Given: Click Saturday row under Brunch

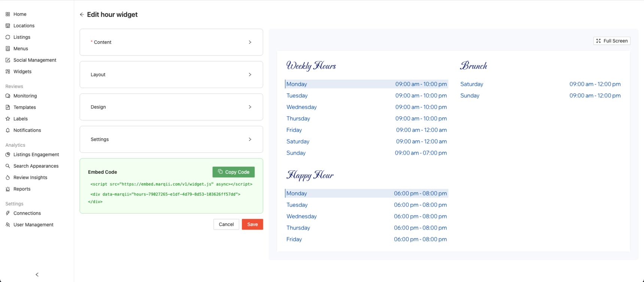Looking at the screenshot, I should [540, 84].
